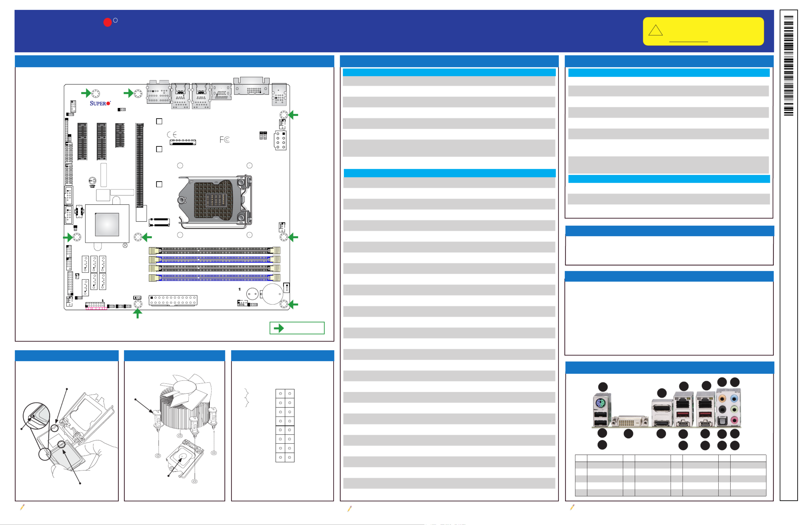The height and width of the screenshot is (525, 812).
Task: Click the 24-pin ATX power connector
Action: [173, 300]
